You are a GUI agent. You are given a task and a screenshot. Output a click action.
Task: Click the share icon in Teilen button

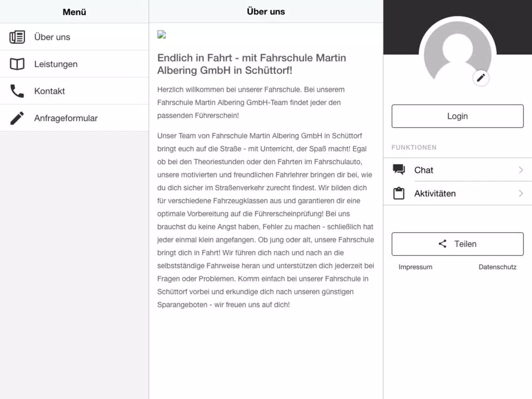point(442,244)
